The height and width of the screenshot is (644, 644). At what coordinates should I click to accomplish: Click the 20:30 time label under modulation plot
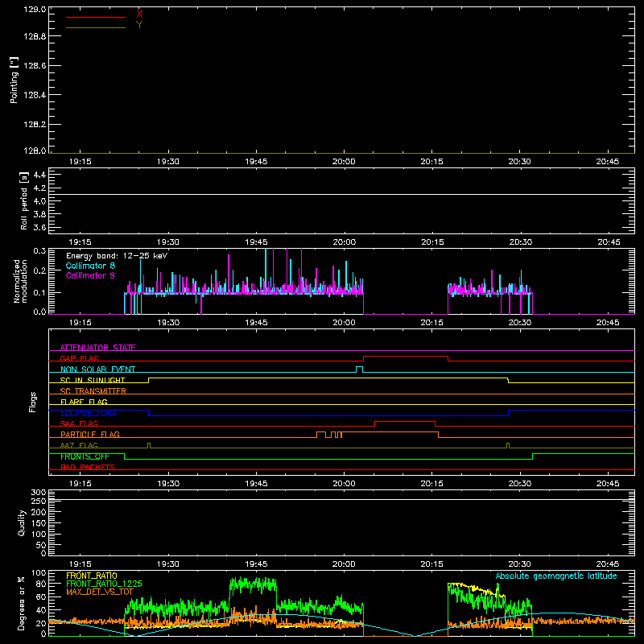tap(520, 323)
